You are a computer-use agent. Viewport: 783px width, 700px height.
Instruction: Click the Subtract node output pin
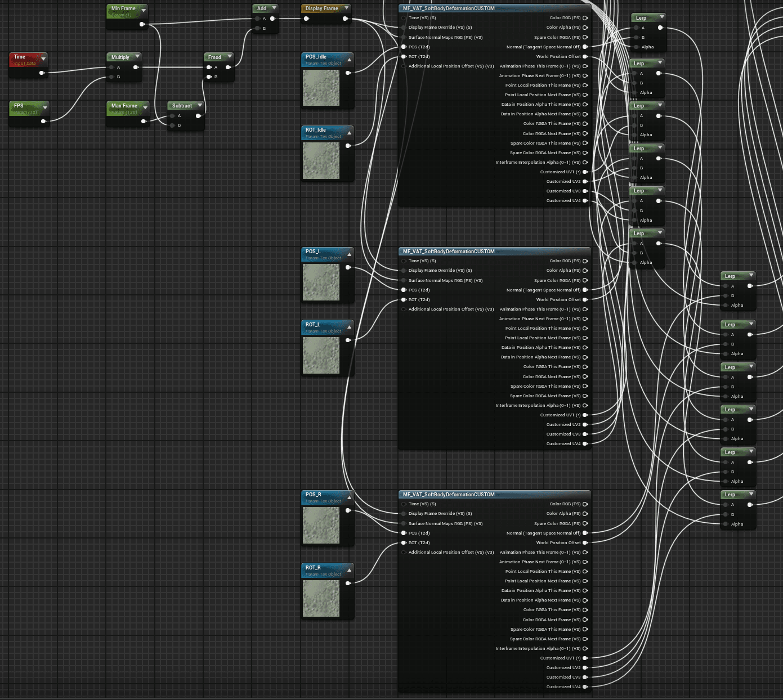[x=198, y=116]
